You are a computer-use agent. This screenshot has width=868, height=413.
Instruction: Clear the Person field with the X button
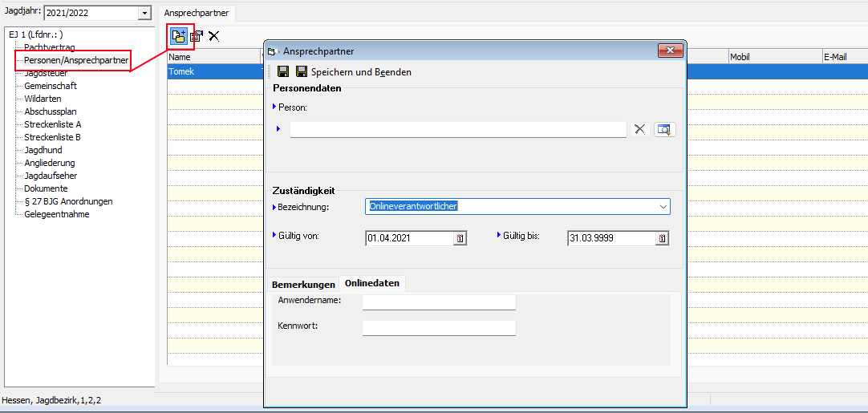(639, 129)
